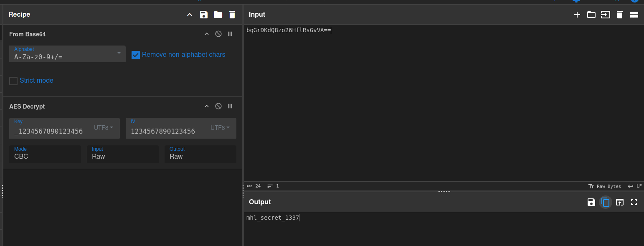Reset the pane layout

(634, 15)
